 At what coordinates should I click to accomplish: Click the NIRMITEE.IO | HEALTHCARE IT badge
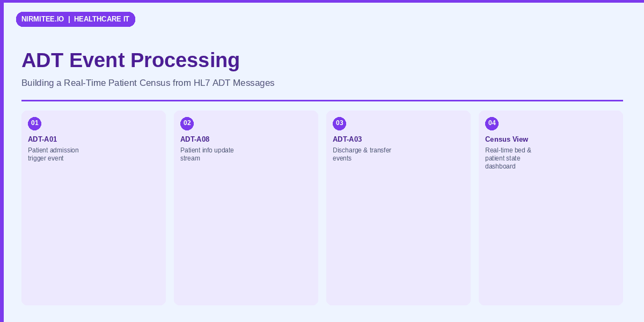76,19
